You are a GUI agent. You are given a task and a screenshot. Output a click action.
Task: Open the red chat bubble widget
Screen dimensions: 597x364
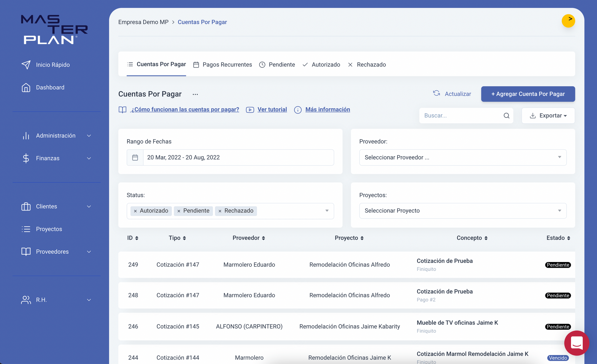coord(577,343)
